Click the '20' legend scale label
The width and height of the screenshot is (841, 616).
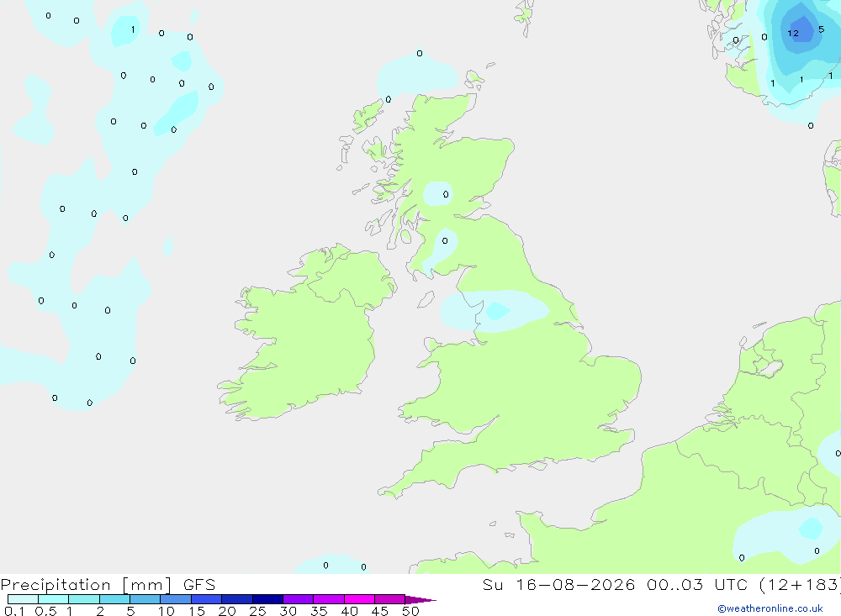(227, 611)
